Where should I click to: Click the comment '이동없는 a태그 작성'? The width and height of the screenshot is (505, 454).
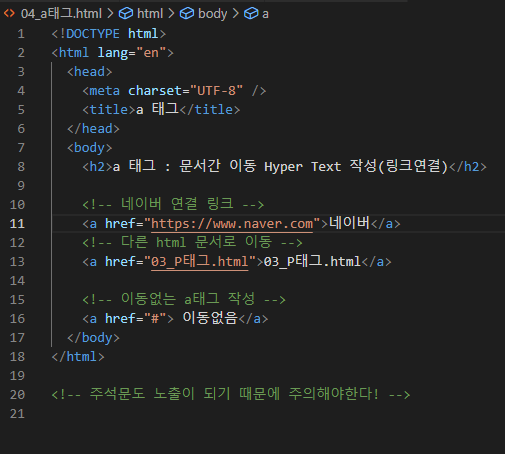click(188, 299)
